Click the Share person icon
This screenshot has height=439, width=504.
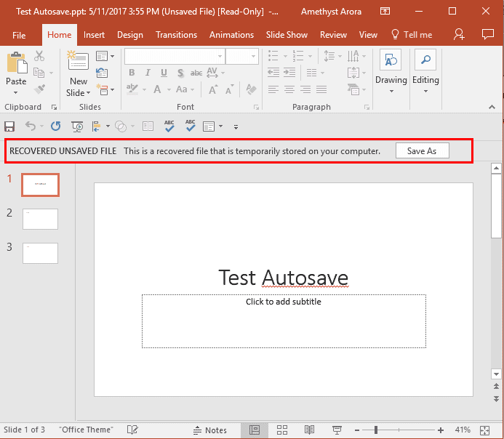point(459,35)
